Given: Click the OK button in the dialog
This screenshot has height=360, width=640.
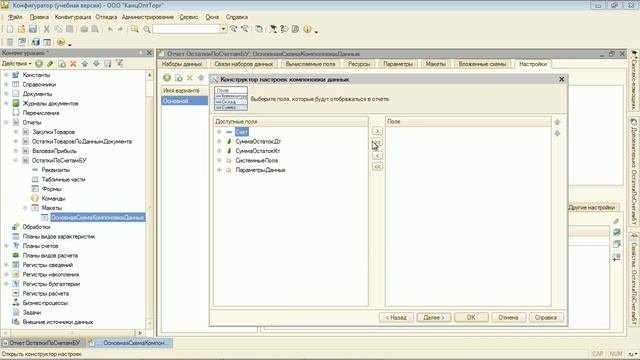Looking at the screenshot, I should 471,317.
